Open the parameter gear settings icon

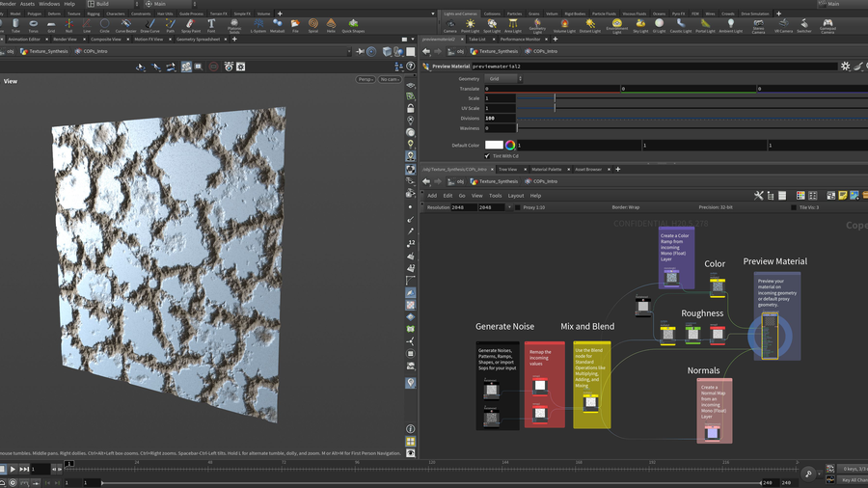pos(845,67)
